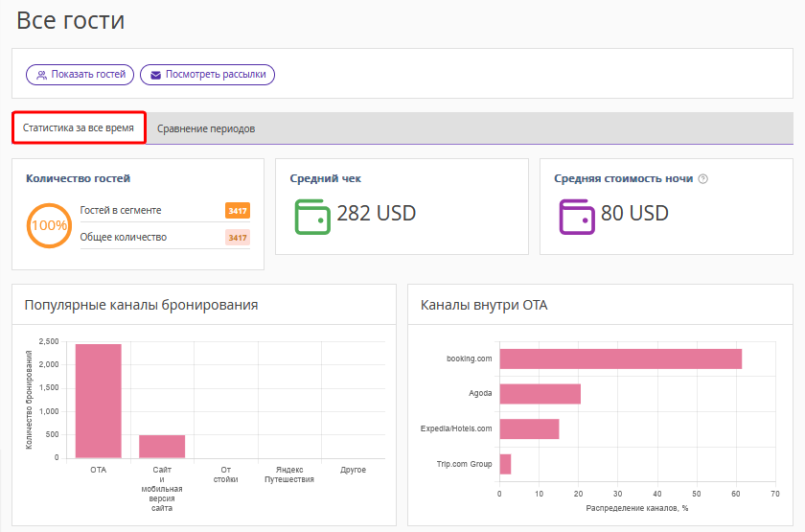805x532 pixels.
Task: Open the Статистика за все время tab
Action: click(x=79, y=127)
